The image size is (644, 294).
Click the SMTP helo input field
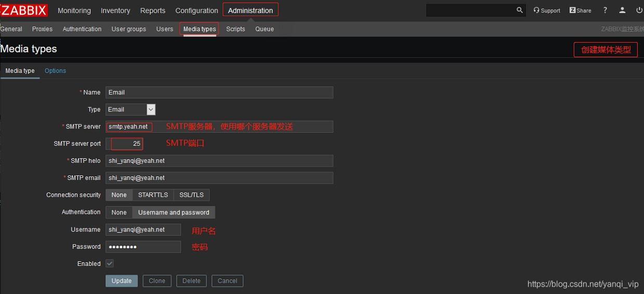tap(219, 161)
